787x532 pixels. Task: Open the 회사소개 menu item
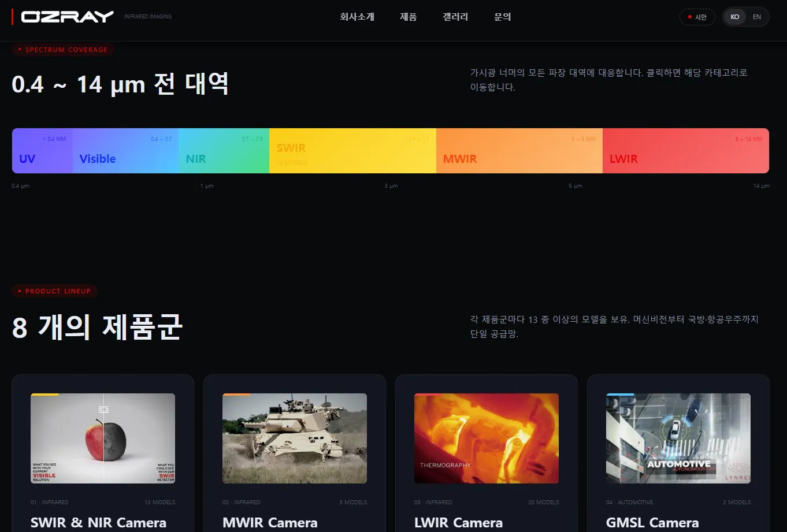357,17
